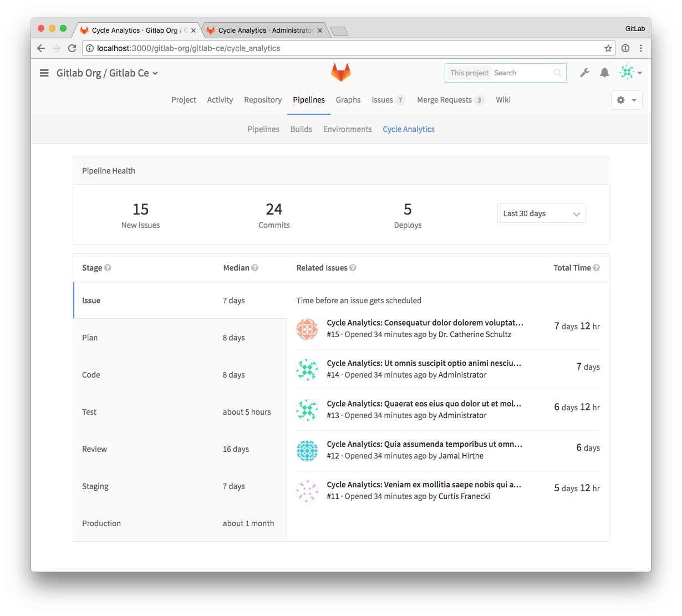Click inside the project search field
The height and width of the screenshot is (616, 682).
521,73
